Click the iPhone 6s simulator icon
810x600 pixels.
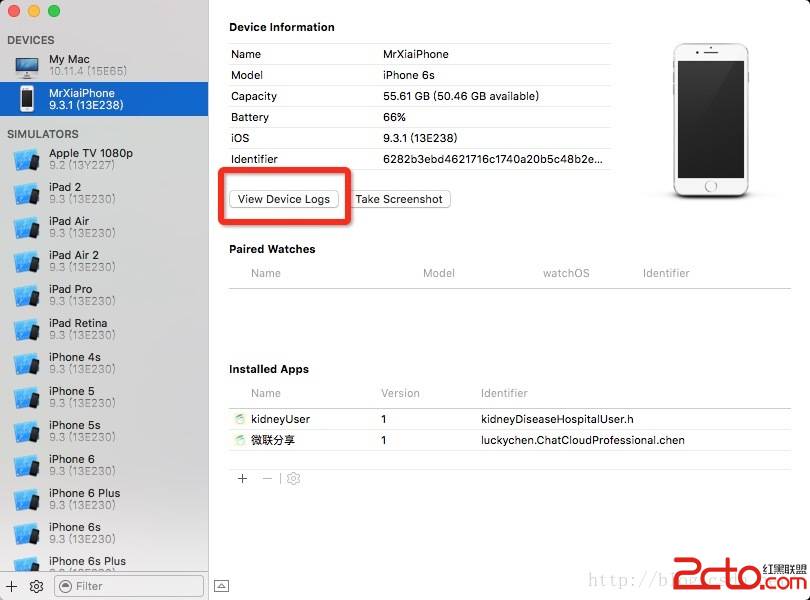pyautogui.click(x=27, y=533)
